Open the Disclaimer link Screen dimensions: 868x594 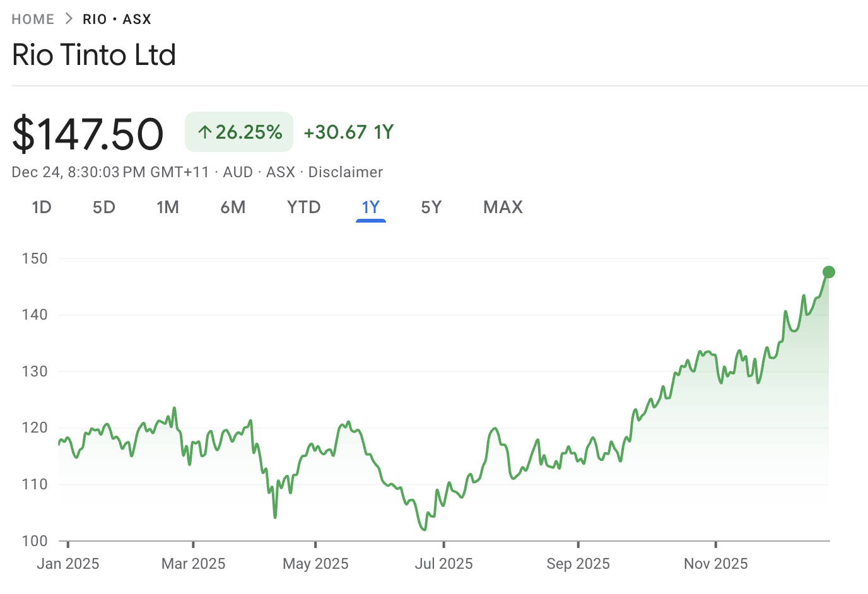pos(345,172)
